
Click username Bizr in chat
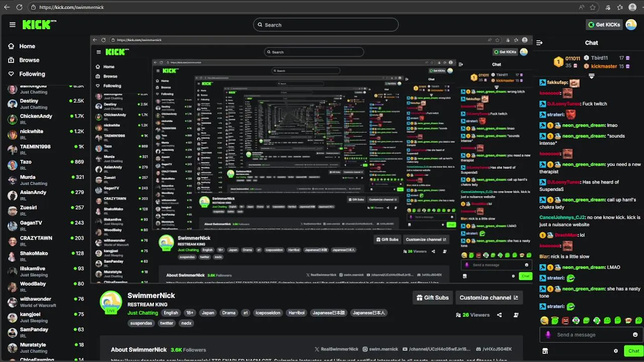click(544, 256)
